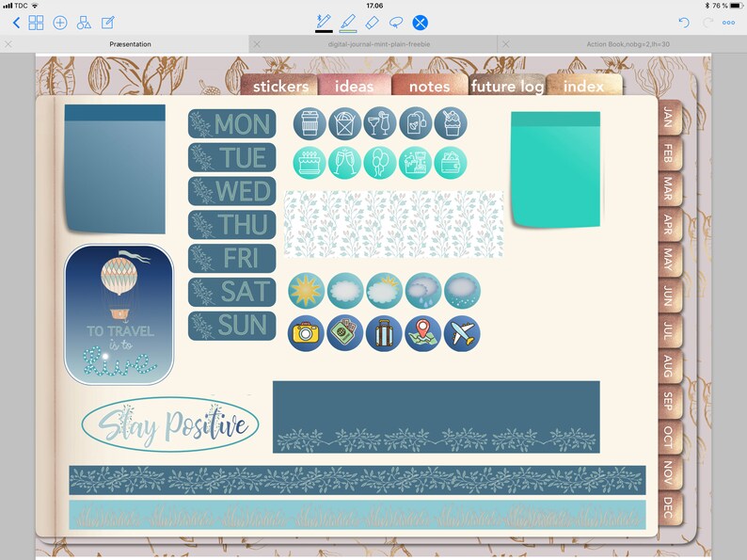
Task: Select the THU weekday sticker
Action: pyautogui.click(x=232, y=225)
